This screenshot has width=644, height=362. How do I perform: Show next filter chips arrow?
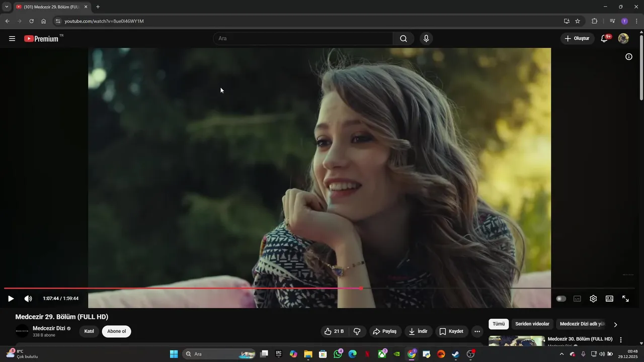615,325
